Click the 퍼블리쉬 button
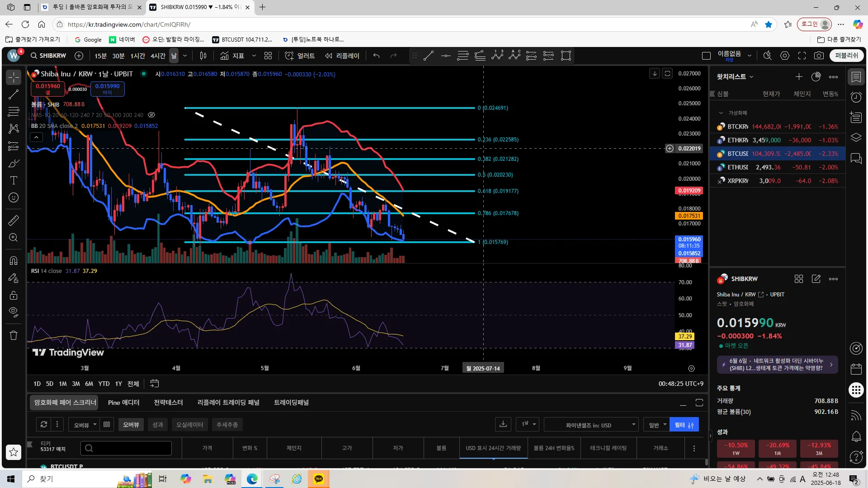This screenshot has width=868, height=488. point(846,56)
